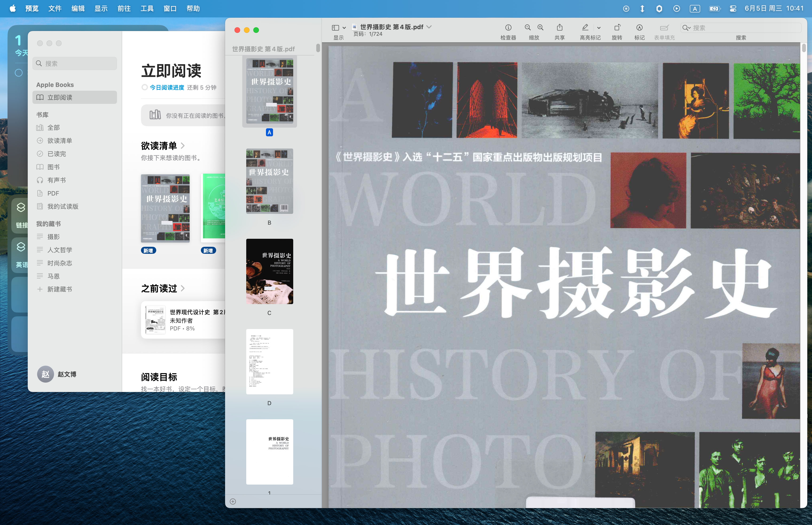This screenshot has width=812, height=525.
Task: Switch the input source A indicator
Action: coord(695,8)
